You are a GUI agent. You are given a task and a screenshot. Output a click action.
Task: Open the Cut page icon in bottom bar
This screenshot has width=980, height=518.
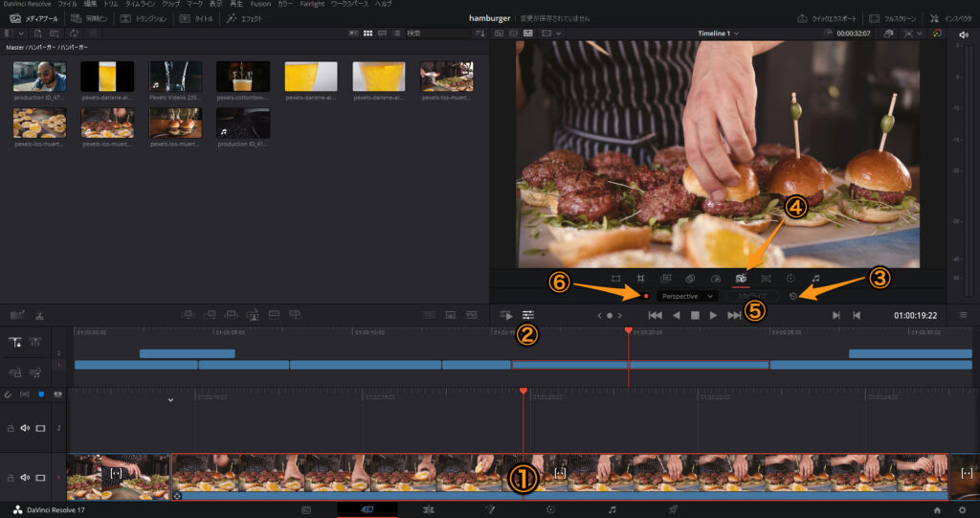click(x=367, y=509)
